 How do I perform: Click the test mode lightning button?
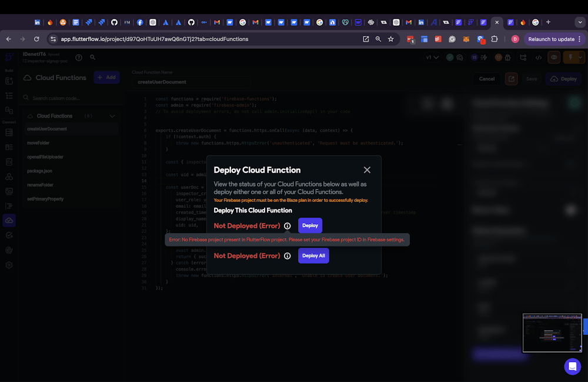[570, 58]
